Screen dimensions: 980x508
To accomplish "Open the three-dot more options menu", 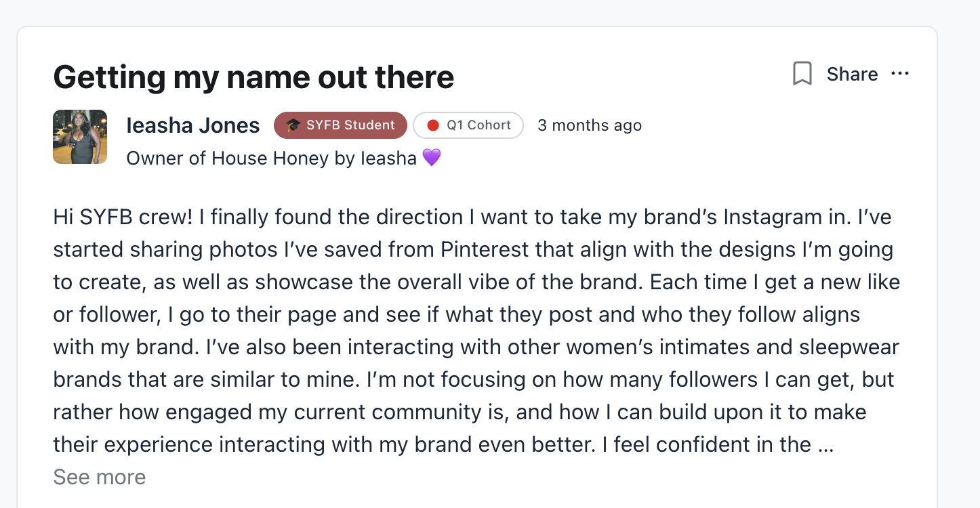I will tap(900, 74).
